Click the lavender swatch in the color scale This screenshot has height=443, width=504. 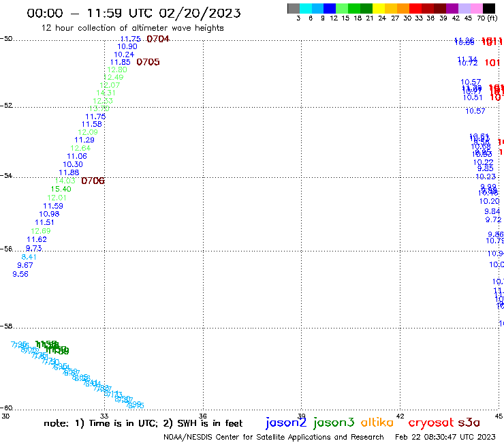point(464,8)
